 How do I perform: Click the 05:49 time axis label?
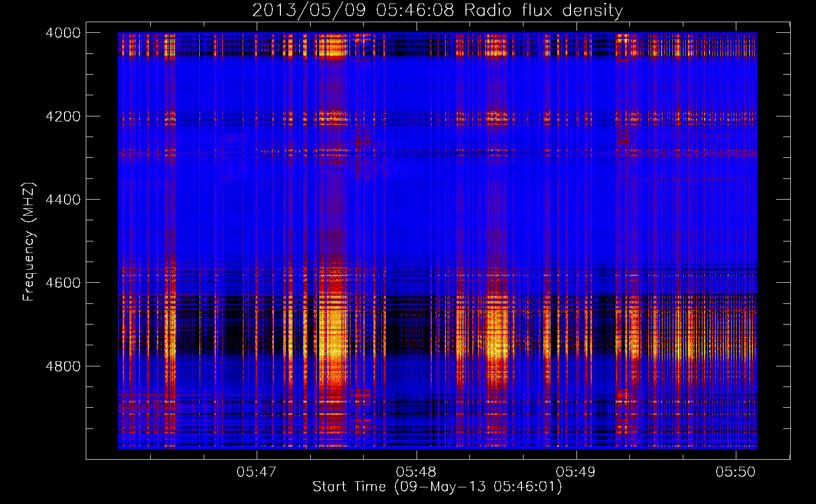(575, 472)
